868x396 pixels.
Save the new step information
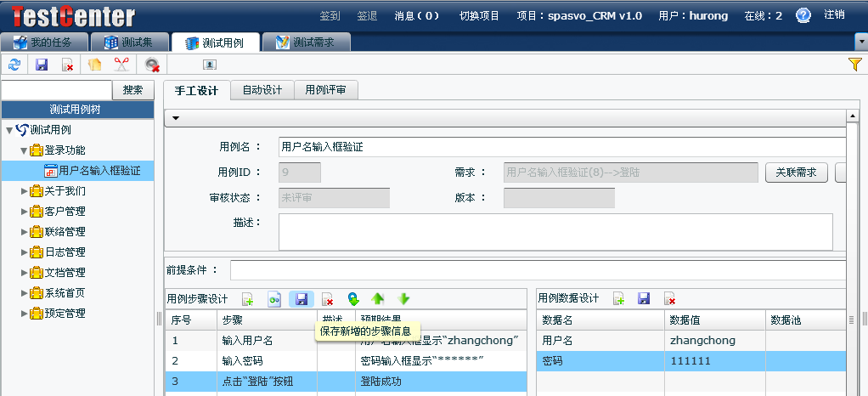coord(301,299)
